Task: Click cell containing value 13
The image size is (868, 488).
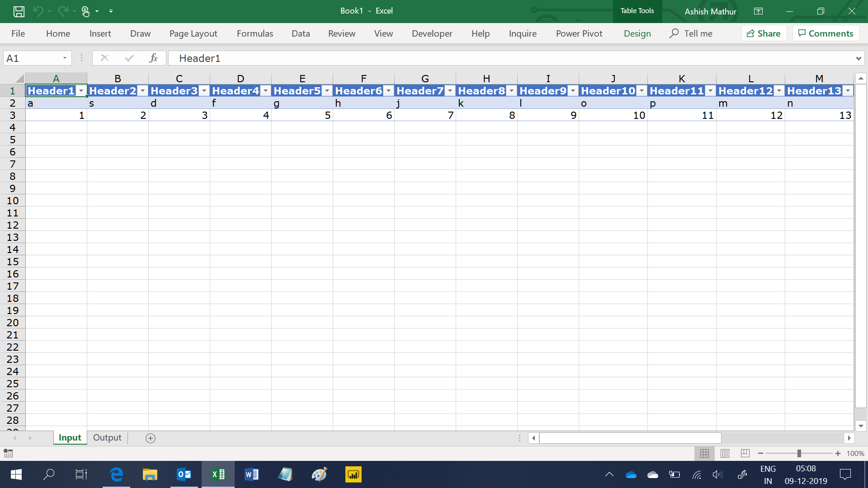Action: pyautogui.click(x=819, y=115)
